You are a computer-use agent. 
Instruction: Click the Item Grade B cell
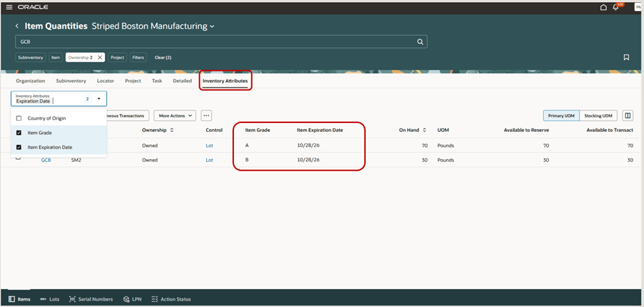[x=247, y=160]
